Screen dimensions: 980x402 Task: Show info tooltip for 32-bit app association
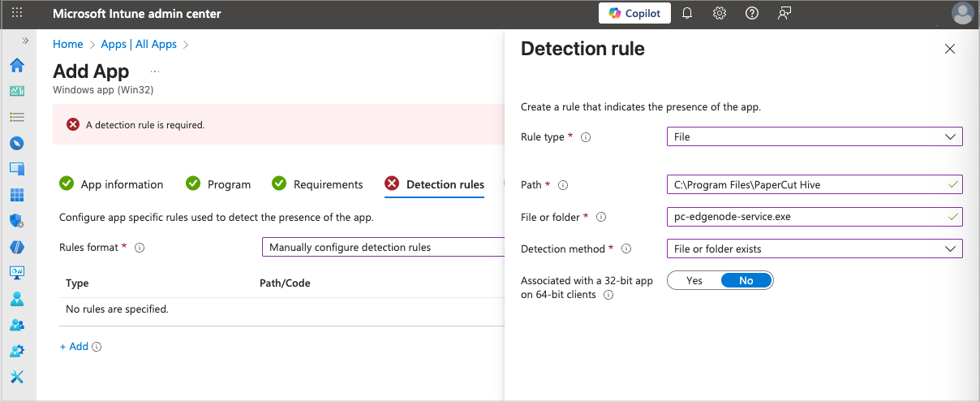click(x=608, y=296)
